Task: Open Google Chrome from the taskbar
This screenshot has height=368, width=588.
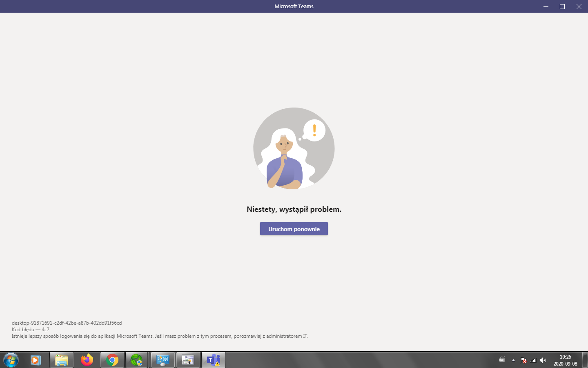Action: 112,360
